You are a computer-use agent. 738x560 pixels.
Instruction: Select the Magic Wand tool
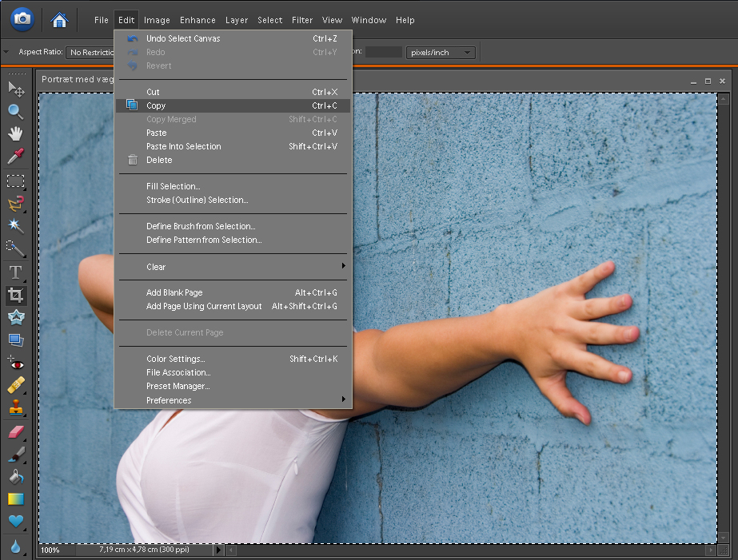[x=15, y=226]
